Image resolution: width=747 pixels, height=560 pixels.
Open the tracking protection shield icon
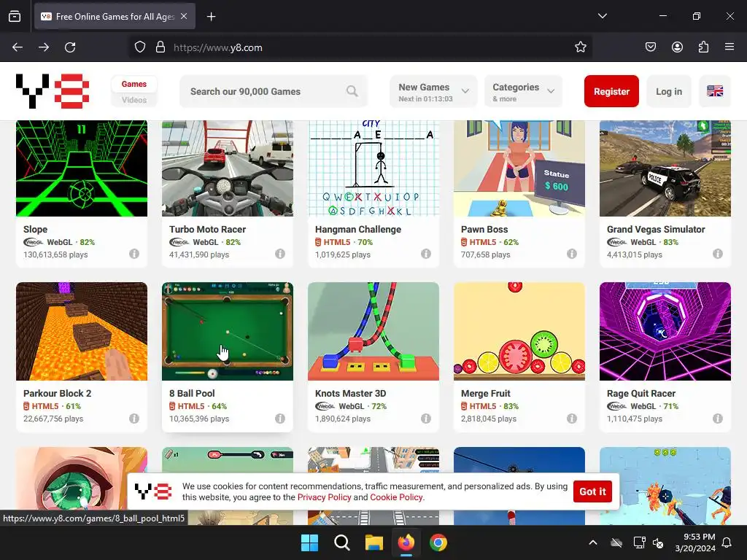click(139, 47)
